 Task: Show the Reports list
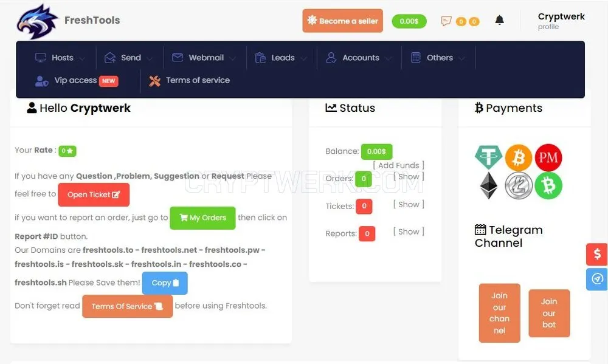pyautogui.click(x=409, y=232)
